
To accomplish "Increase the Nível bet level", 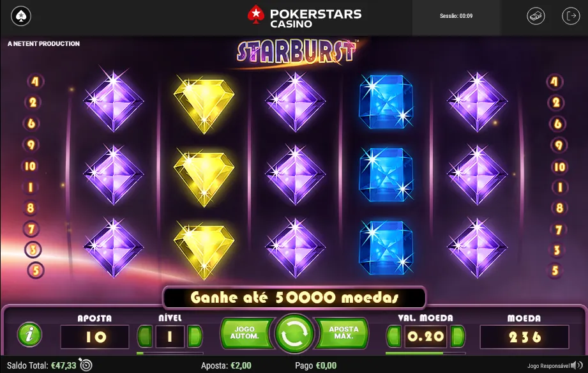I will [195, 336].
